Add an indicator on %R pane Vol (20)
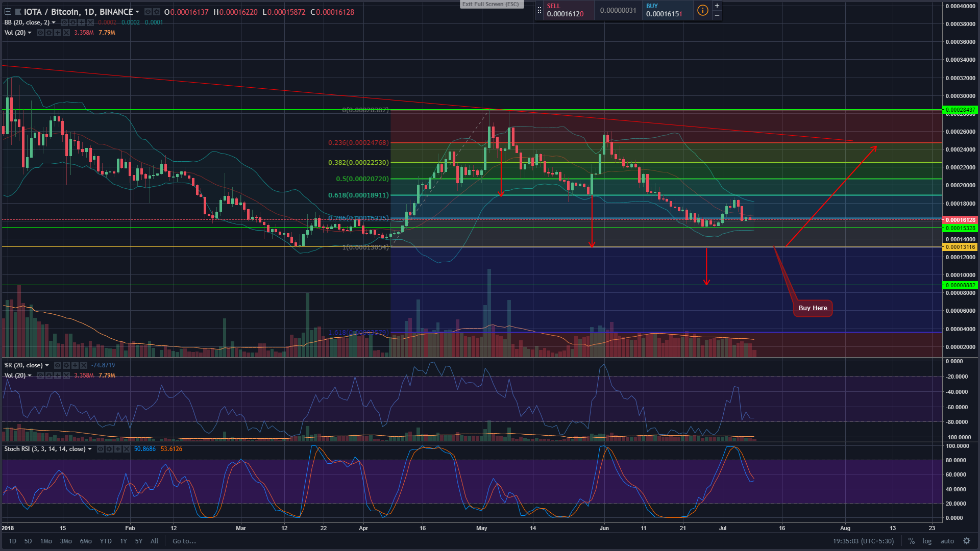The width and height of the screenshot is (980, 551). [x=58, y=375]
